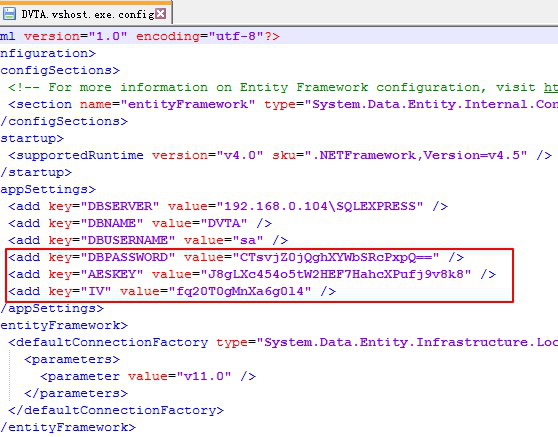Click the closing parameters tag
558x437 pixels.
76,393
